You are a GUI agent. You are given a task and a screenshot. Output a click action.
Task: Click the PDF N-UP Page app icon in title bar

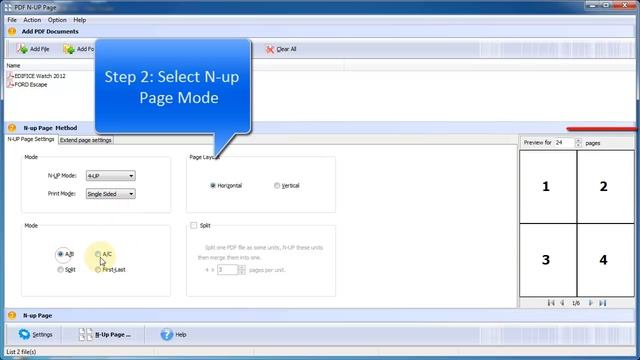pyautogui.click(x=8, y=7)
